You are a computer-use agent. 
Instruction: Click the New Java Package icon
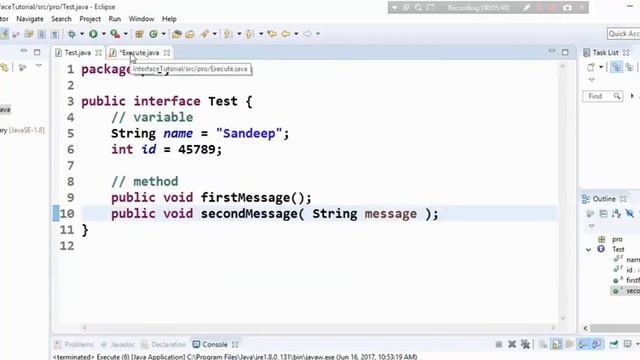point(139,34)
